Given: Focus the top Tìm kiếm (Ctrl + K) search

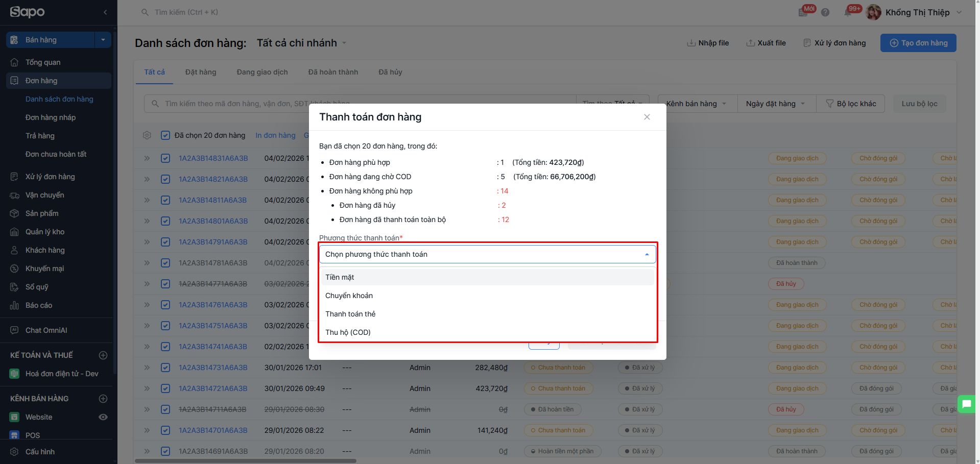Looking at the screenshot, I should click(x=186, y=12).
